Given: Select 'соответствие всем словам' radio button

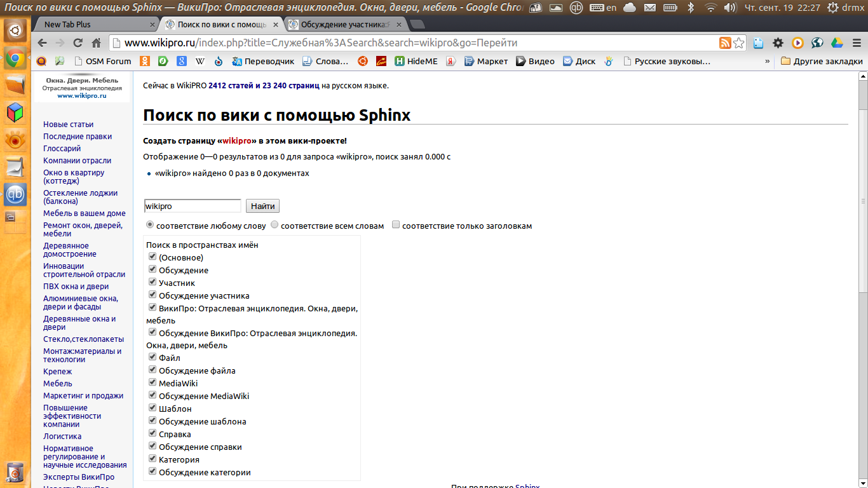Looking at the screenshot, I should 275,224.
